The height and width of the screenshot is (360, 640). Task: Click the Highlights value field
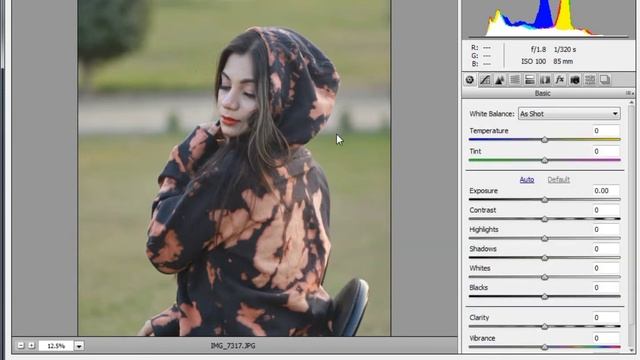[x=606, y=229]
